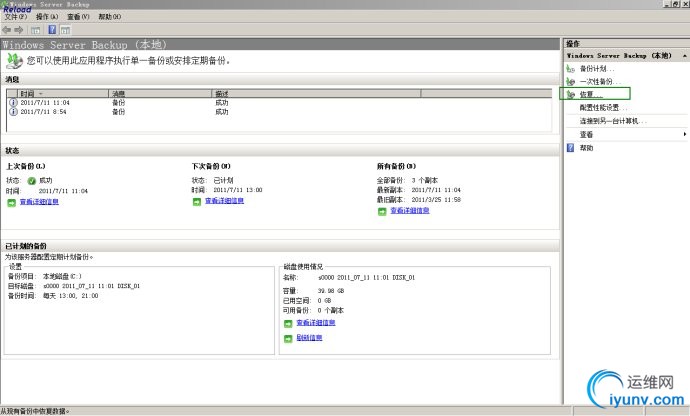Select message row 2011/7/11 8:54
This screenshot has width=690, height=416.
click(x=279, y=112)
